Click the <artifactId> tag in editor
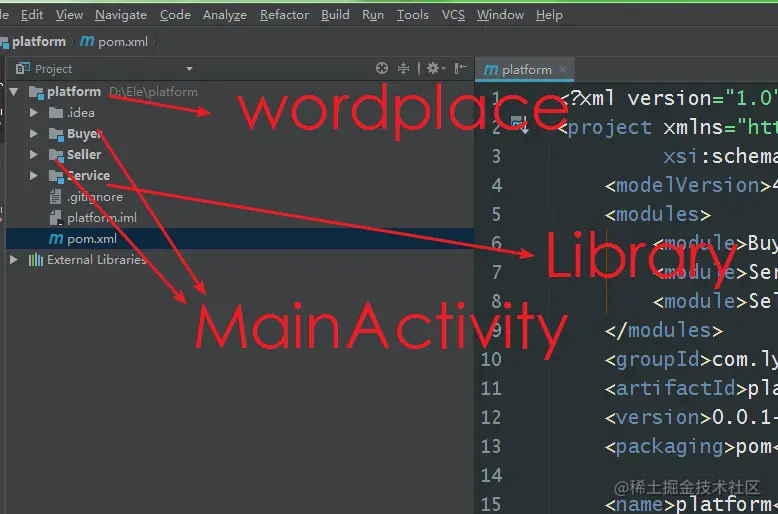The image size is (778, 514). 676,388
